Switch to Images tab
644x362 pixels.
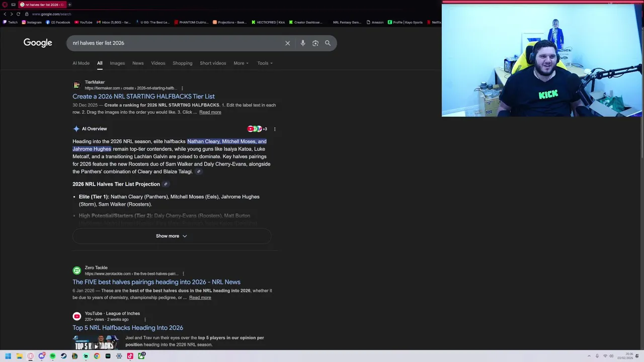[x=117, y=63]
